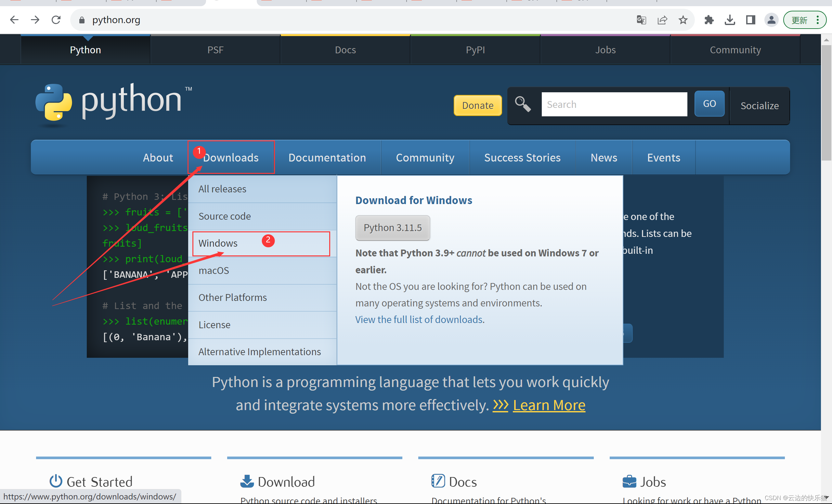Bookmark this page with the star icon
Image resolution: width=832 pixels, height=504 pixels.
coord(683,20)
